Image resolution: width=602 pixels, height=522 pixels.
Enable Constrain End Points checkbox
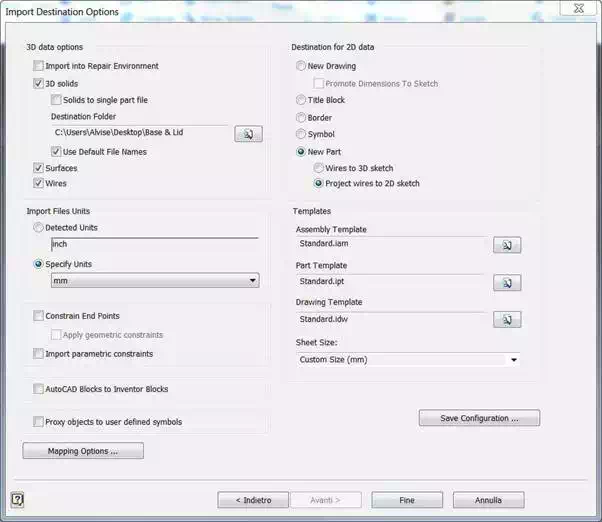click(x=38, y=316)
